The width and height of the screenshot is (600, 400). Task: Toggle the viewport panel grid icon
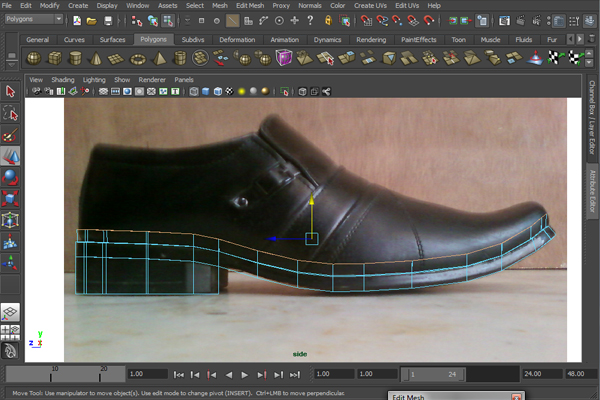[103, 91]
